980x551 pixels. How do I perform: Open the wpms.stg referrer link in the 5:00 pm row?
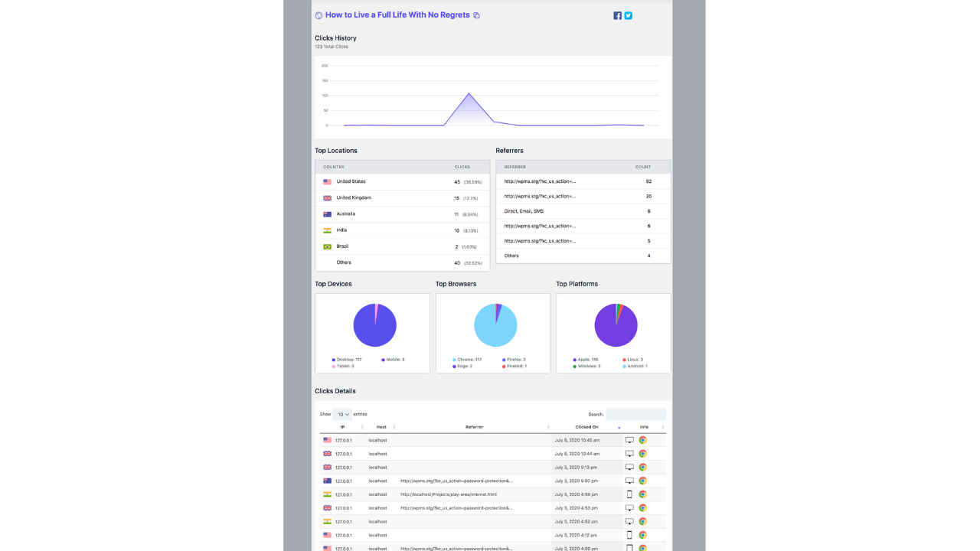(x=456, y=481)
